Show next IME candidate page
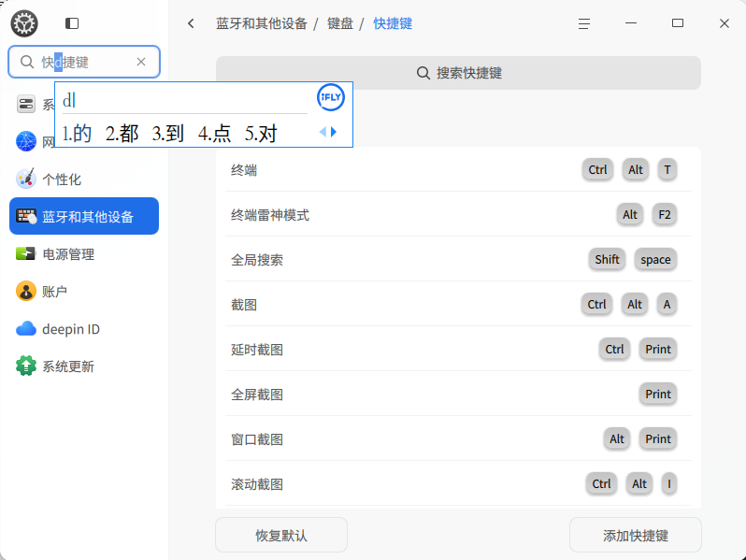Viewport: 746px width, 560px height. click(x=334, y=132)
